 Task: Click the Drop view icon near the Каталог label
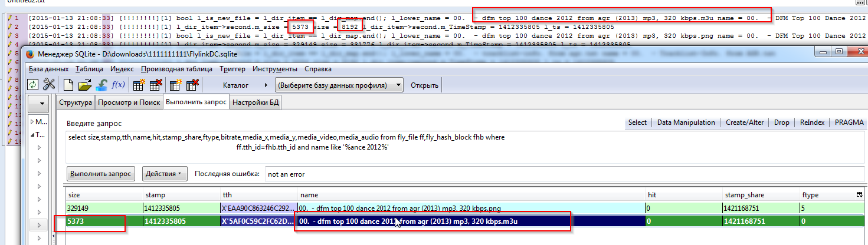pos(191,85)
